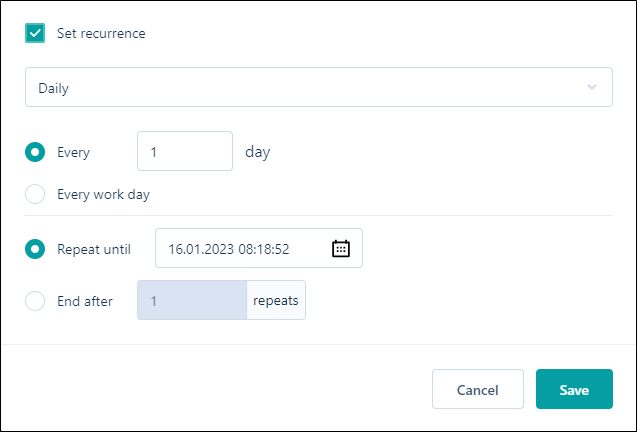Open the Daily recurrence type dropdown
The image size is (637, 432).
coord(318,88)
